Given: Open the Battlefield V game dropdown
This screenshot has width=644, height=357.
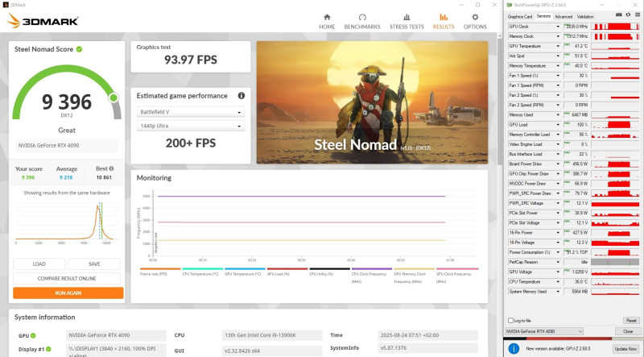Looking at the screenshot, I should tap(191, 112).
